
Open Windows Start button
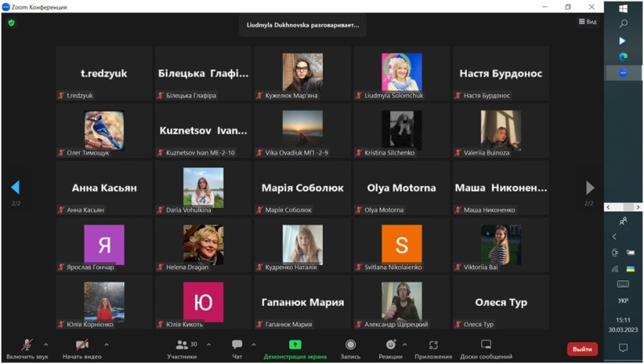[x=623, y=8]
